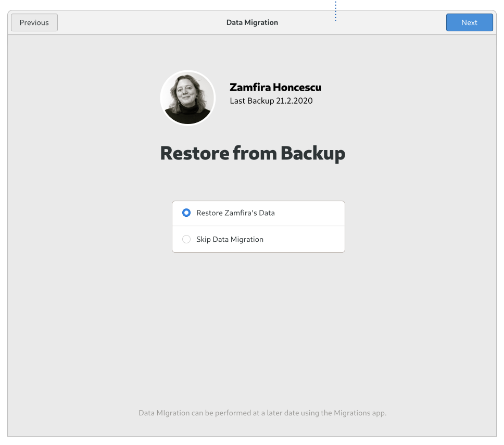Click the "Skip Data Migration" option label

click(x=230, y=239)
